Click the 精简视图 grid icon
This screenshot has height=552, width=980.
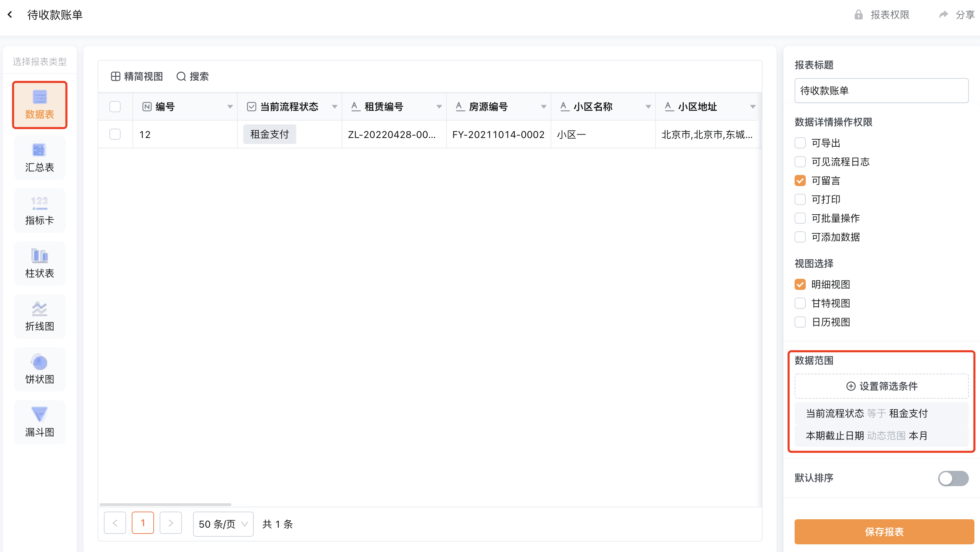[115, 76]
